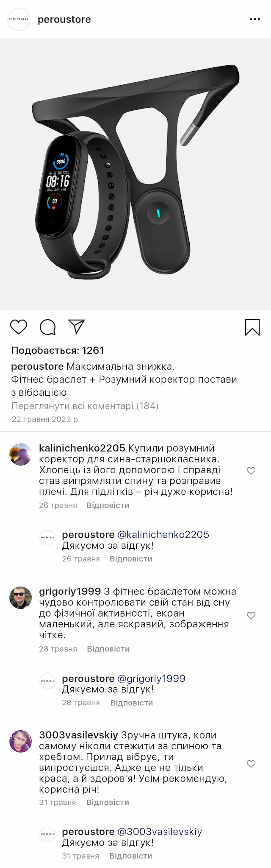Open 3003vasilevskiy's profile avatar
Viewport: 271px width, 868px height.
click(21, 741)
